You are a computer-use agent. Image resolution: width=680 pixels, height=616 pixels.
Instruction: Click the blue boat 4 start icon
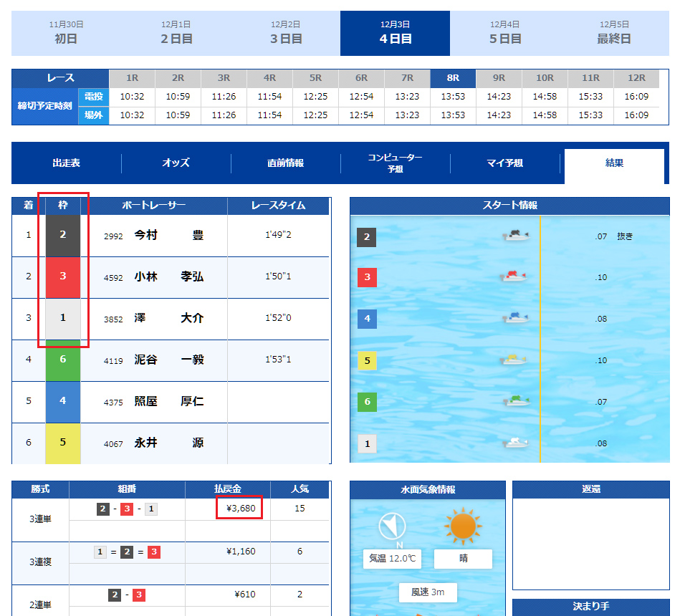tap(514, 318)
